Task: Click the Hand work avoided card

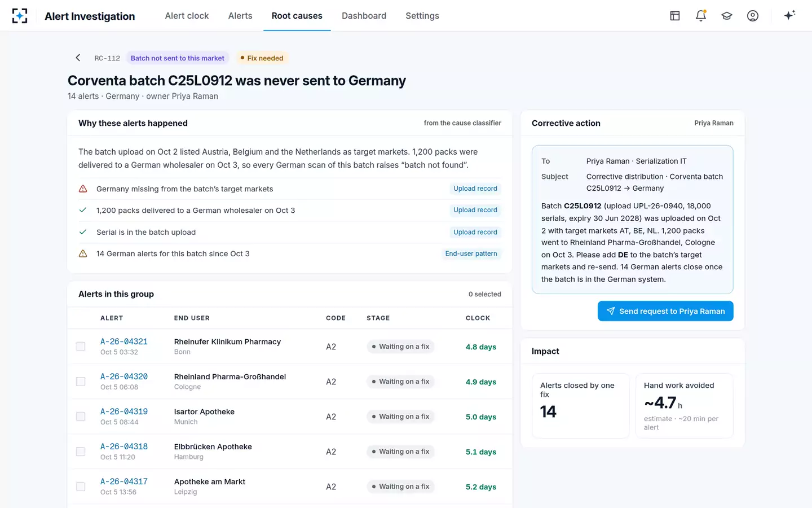Action: coord(685,406)
